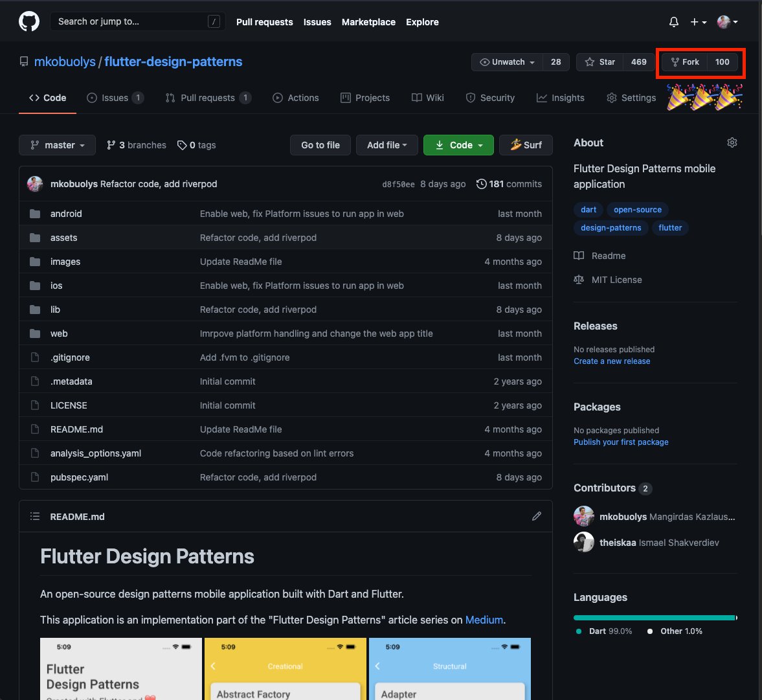The image size is (762, 700).
Task: Open the 100 forks count
Action: [722, 62]
